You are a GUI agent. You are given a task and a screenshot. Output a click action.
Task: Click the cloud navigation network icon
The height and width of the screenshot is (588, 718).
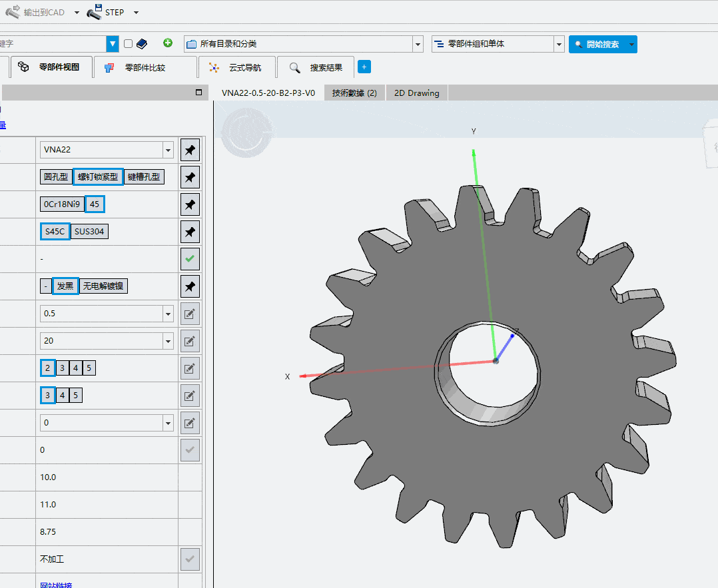click(214, 68)
